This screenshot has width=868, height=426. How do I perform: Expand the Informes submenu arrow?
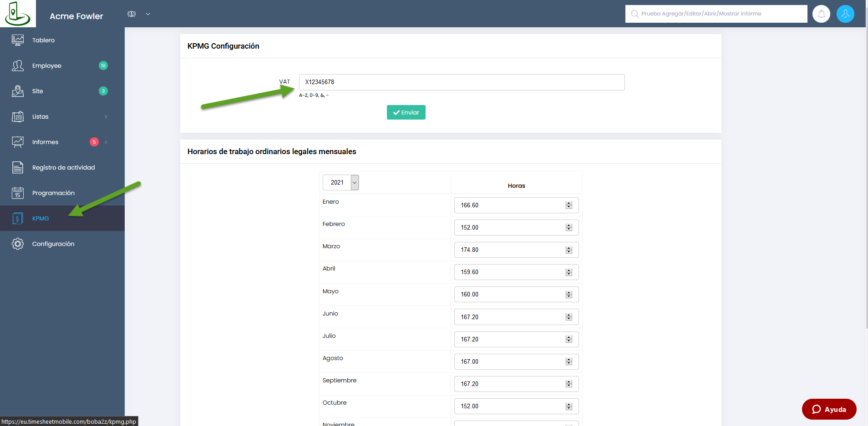pos(106,142)
